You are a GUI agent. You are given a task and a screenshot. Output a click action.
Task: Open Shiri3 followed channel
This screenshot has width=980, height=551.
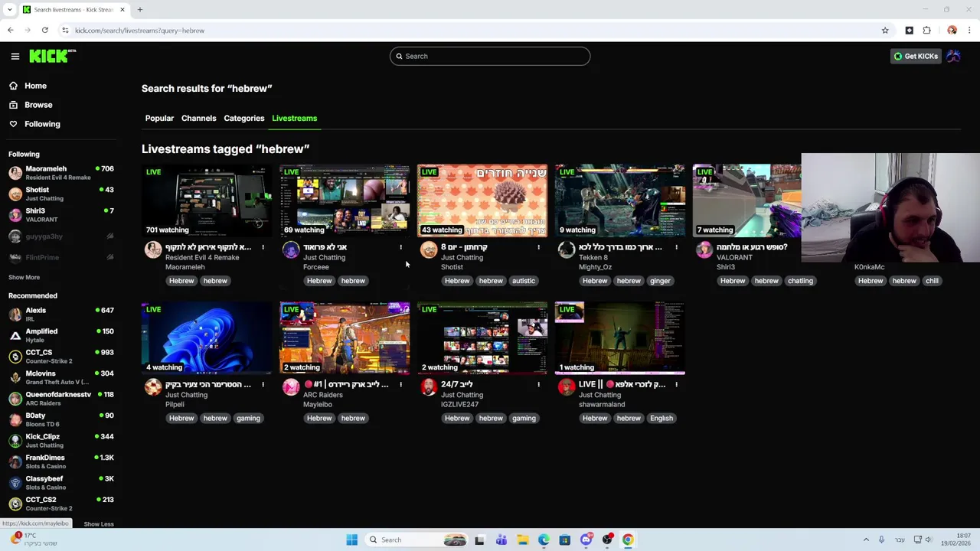point(61,215)
